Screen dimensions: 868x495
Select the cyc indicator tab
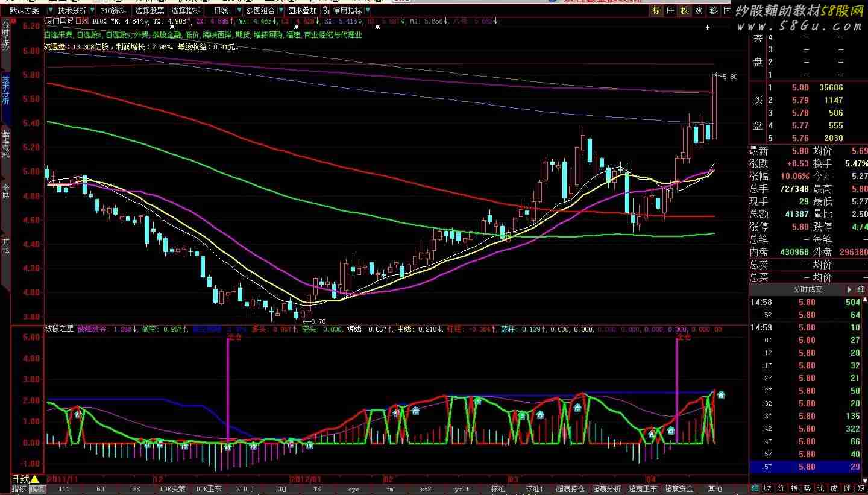(x=353, y=489)
